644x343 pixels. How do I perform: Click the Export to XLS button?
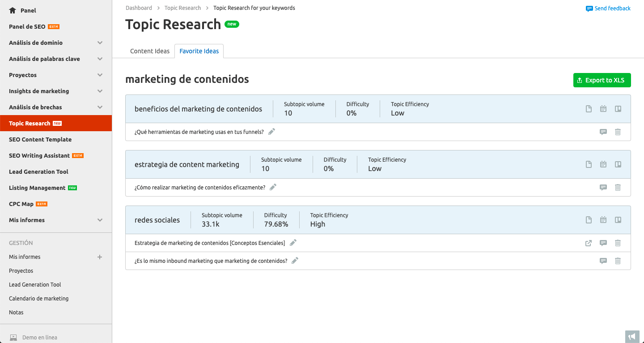[602, 80]
